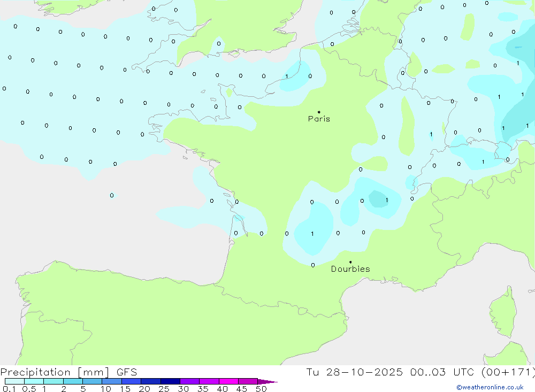
Task: Click the legend value '35'
Action: click(203, 389)
